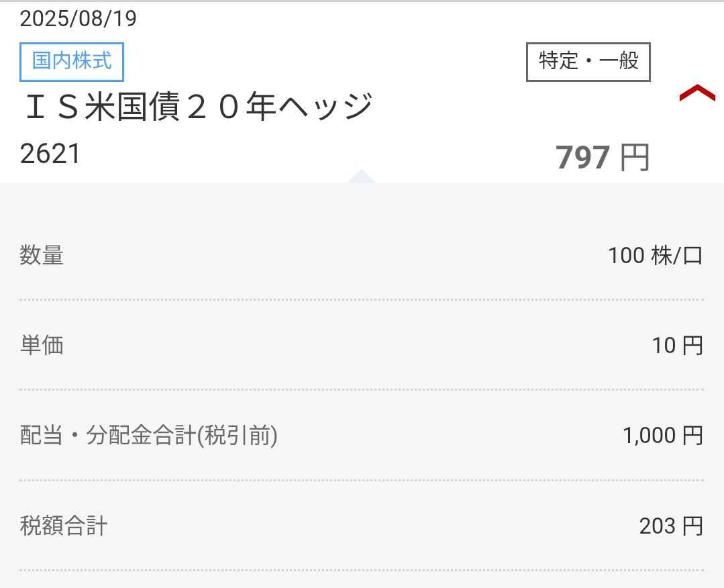Click the 797 円 net amount
This screenshot has width=724, height=588.
click(602, 158)
